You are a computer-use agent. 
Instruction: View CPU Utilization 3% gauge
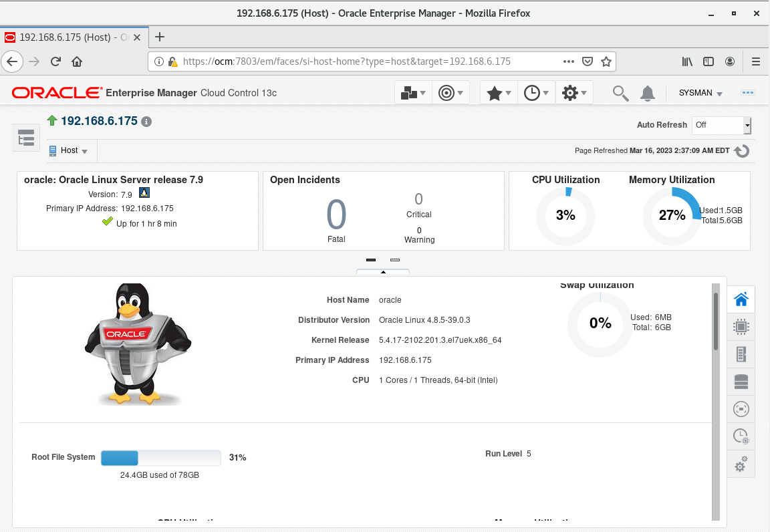click(565, 216)
